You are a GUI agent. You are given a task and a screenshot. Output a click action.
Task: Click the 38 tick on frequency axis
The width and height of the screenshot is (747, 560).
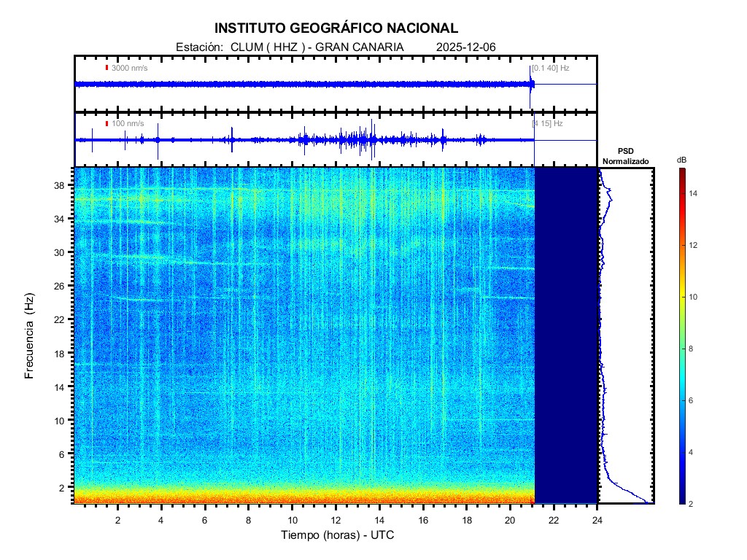63,185
